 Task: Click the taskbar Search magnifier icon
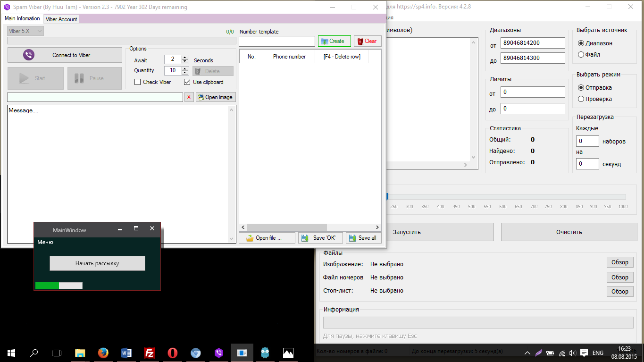click(34, 353)
